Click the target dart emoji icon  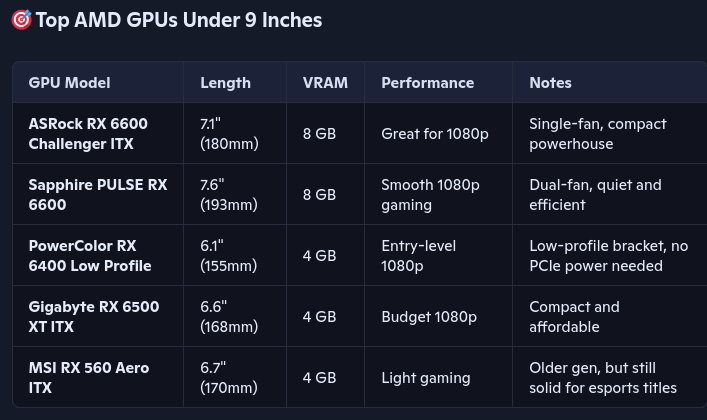21,20
